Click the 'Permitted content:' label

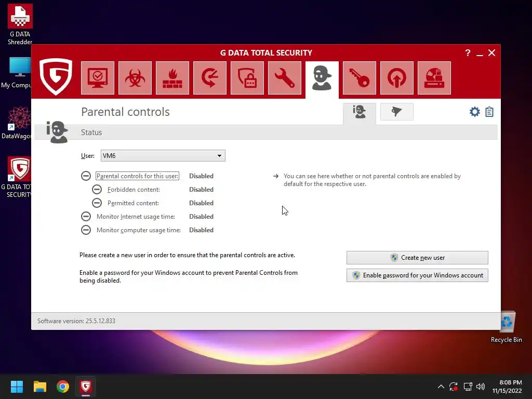(x=133, y=203)
